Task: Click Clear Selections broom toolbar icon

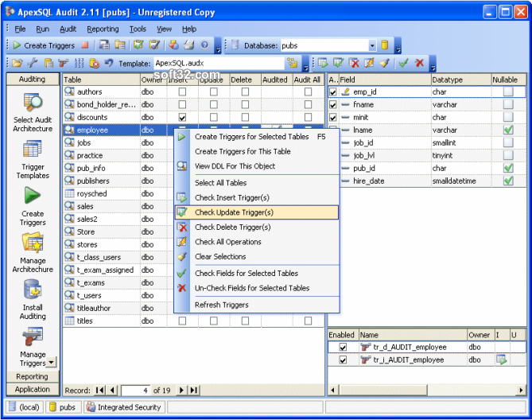Action: [384, 63]
